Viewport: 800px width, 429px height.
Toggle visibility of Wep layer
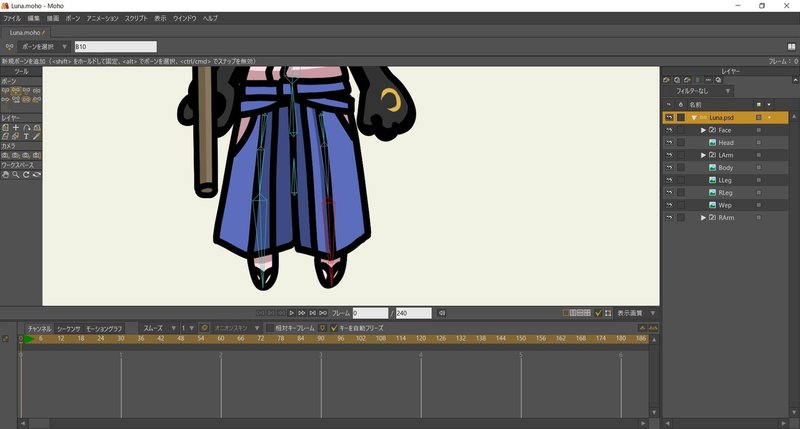(x=669, y=205)
